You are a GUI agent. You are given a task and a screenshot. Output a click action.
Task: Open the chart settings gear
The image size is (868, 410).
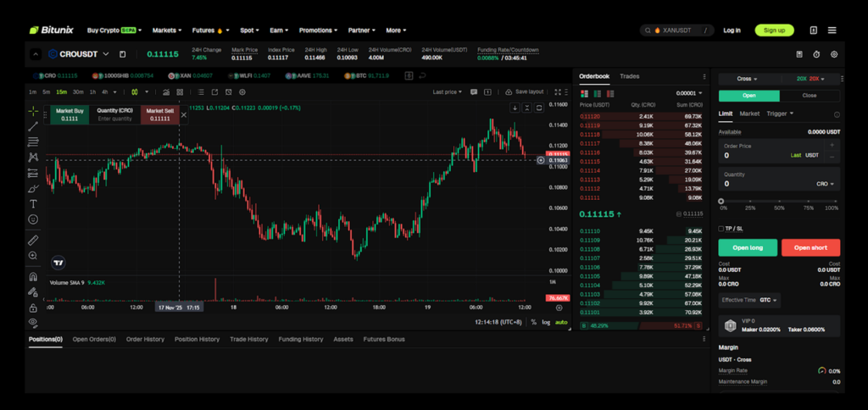[x=242, y=91]
